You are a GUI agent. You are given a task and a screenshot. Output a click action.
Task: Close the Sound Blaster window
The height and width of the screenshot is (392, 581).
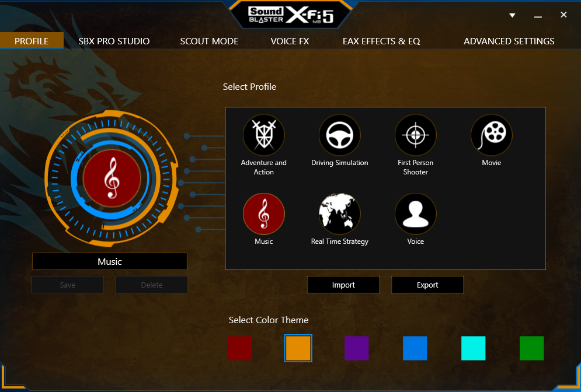(x=563, y=15)
